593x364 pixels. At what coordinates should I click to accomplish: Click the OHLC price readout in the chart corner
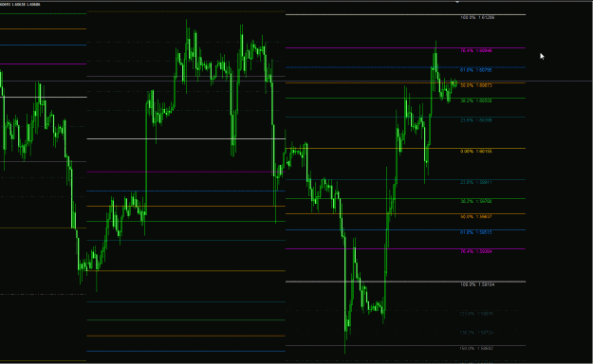(20, 4)
